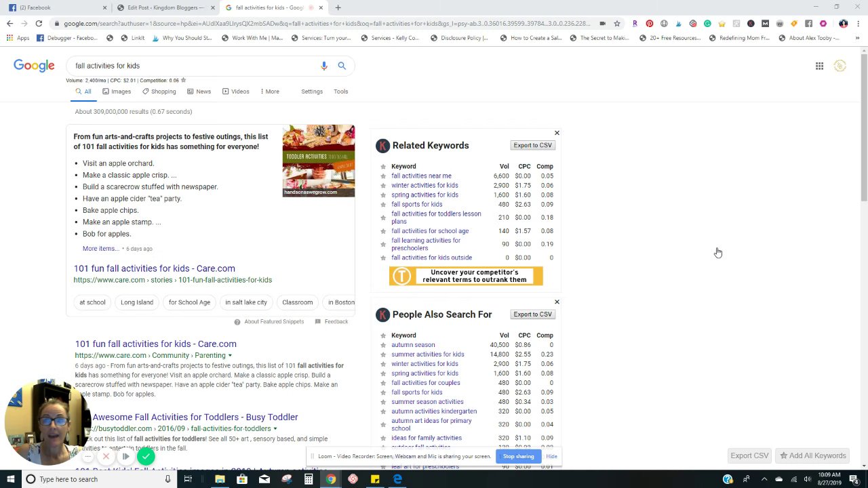
Task: Hide the Loom sharing notification
Action: coord(551,456)
